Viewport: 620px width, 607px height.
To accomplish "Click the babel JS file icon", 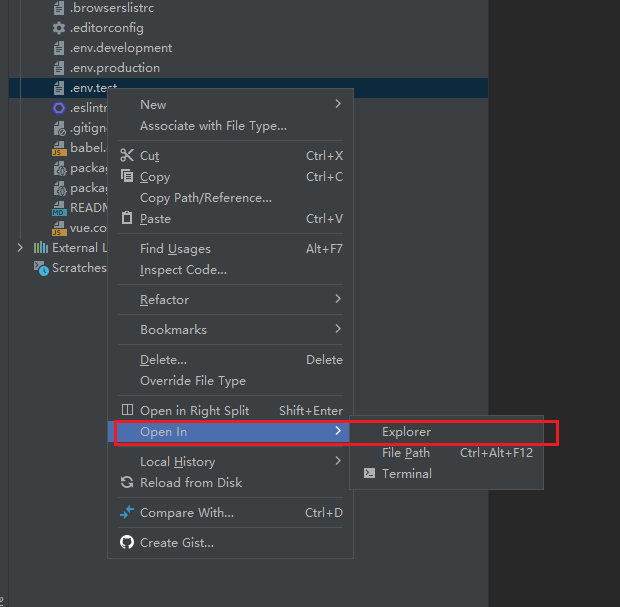I will pyautogui.click(x=59, y=148).
